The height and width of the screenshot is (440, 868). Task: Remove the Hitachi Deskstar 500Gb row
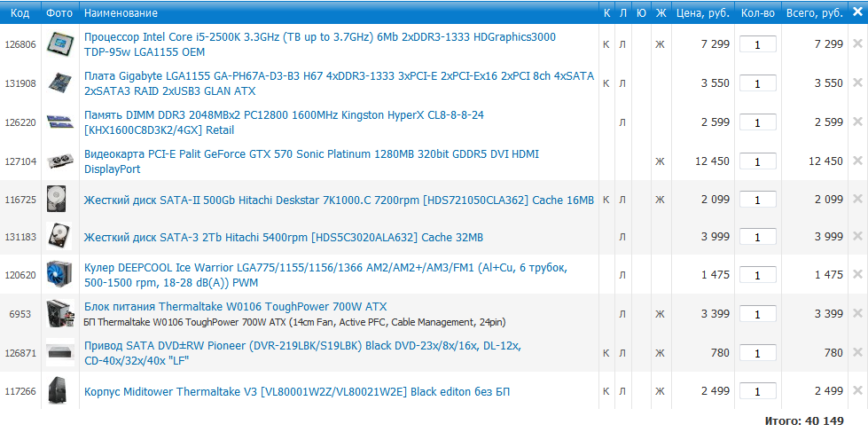pos(857,199)
